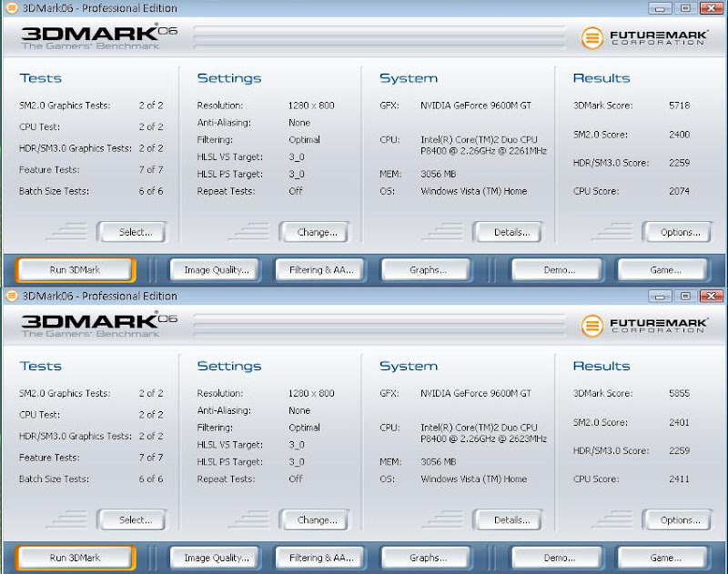Click SM2.0 Graphics Tests label in upper window
Viewport: 728px width, 574px height.
pyautogui.click(x=65, y=106)
